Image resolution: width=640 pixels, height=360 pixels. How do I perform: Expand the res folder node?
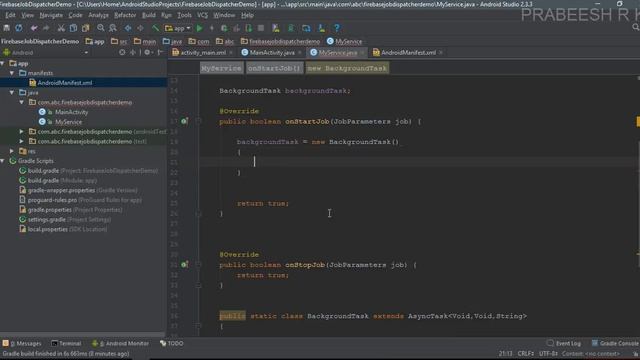(12, 151)
